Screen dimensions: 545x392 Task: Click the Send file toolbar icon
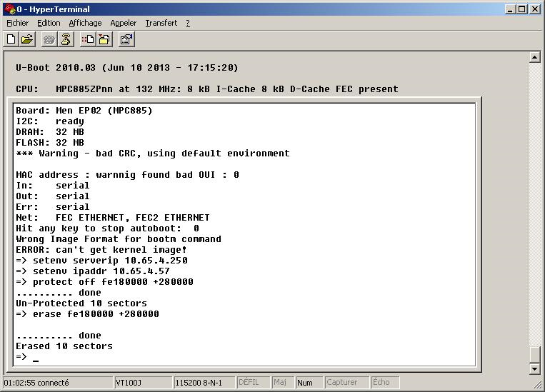88,39
